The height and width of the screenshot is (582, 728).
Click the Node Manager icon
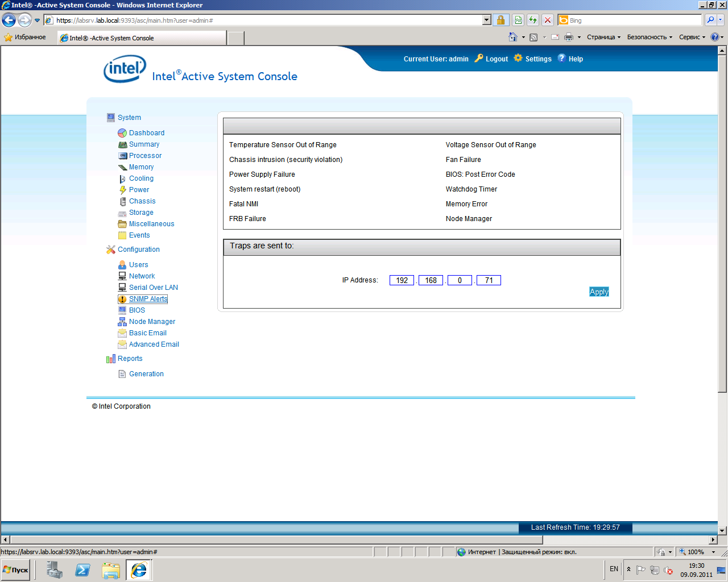(x=122, y=322)
